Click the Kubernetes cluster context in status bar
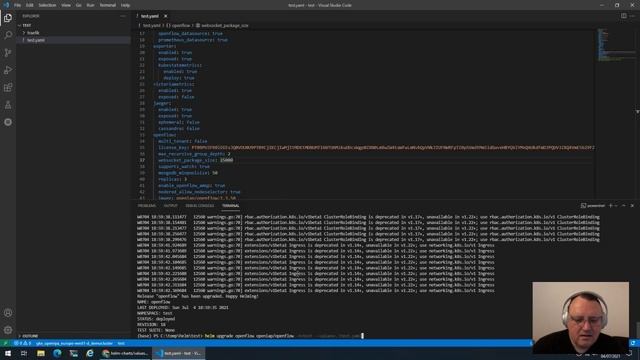The width and height of the screenshot is (640, 360). coord(74,343)
